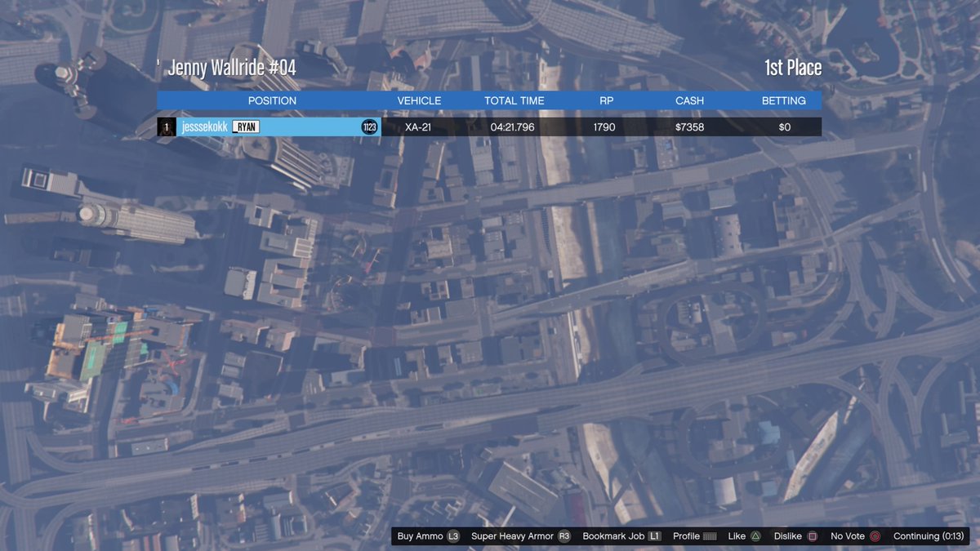Click the square icon beside Dislike
The image size is (980, 551).
[812, 536]
